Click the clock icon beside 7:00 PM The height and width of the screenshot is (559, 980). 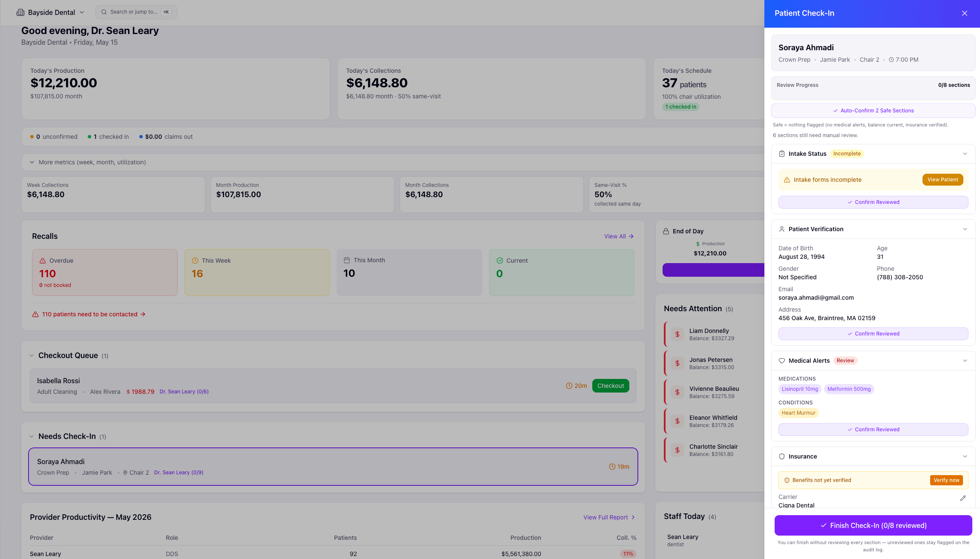(891, 60)
